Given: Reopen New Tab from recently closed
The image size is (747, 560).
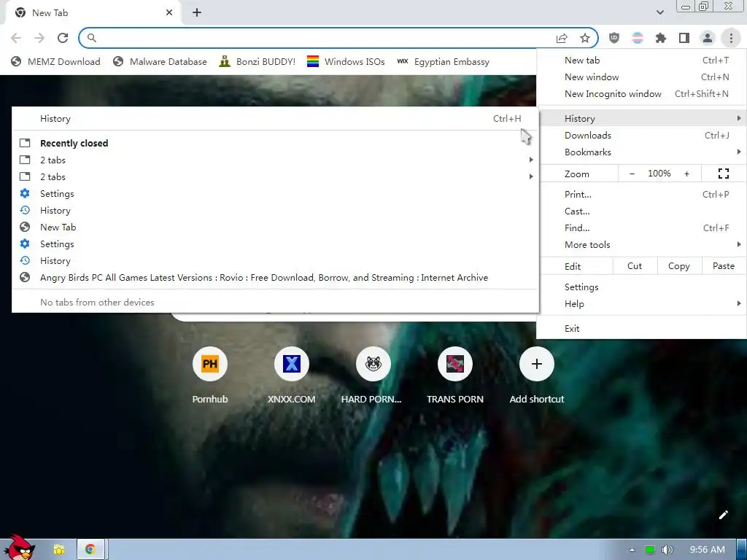Looking at the screenshot, I should pos(275,227).
